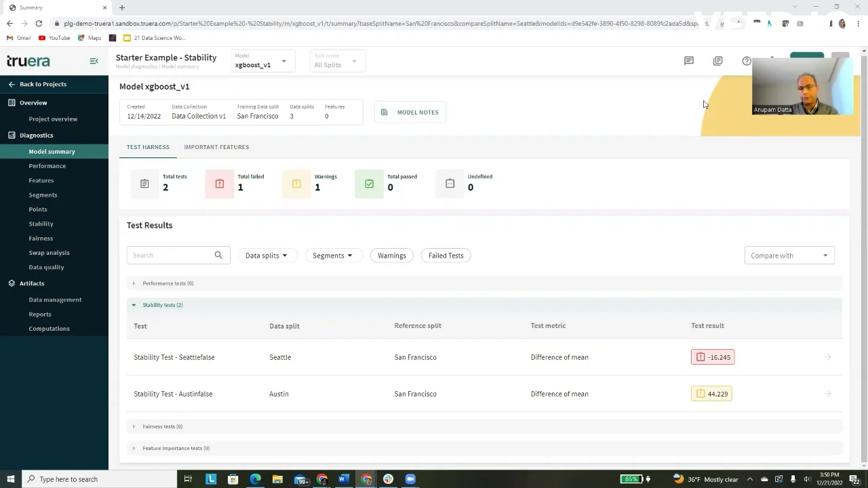Open Word from taskbar
The height and width of the screenshot is (488, 868).
[x=342, y=479]
